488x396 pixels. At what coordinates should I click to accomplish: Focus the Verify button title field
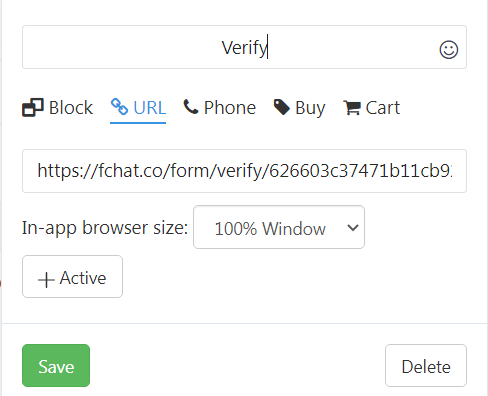tap(244, 47)
